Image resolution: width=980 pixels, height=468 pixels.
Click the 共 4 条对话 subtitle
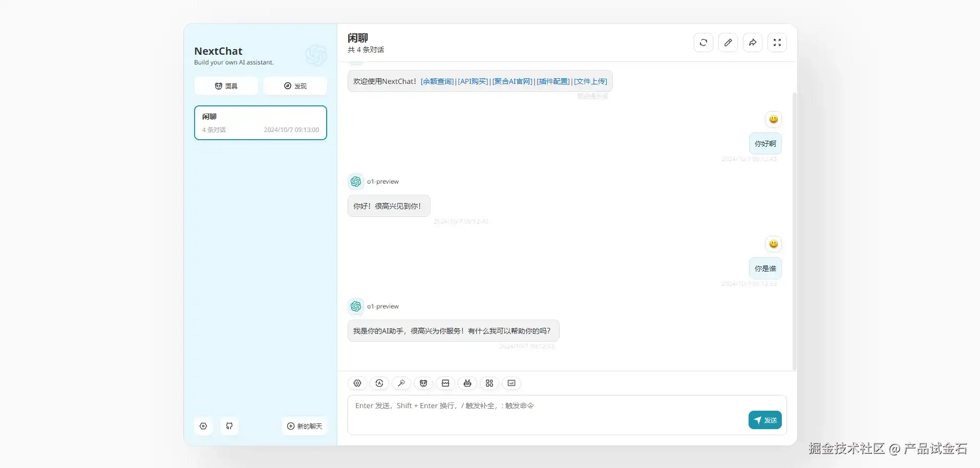pos(366,50)
